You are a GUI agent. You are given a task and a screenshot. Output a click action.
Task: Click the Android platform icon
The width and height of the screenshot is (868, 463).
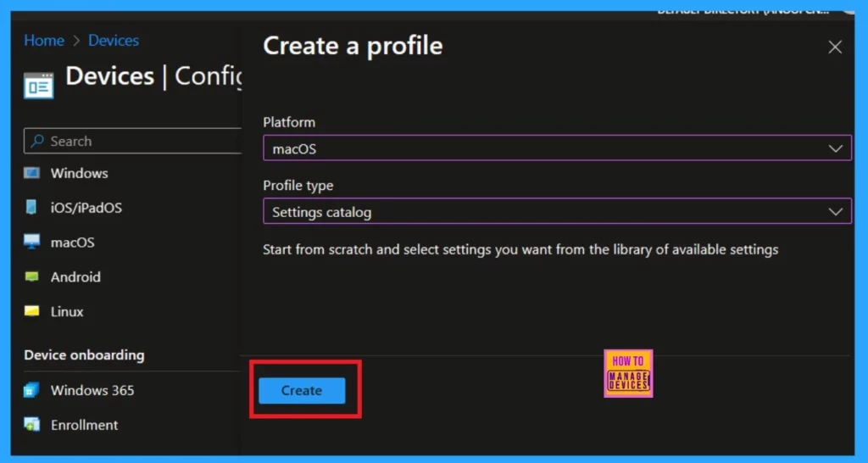31,277
